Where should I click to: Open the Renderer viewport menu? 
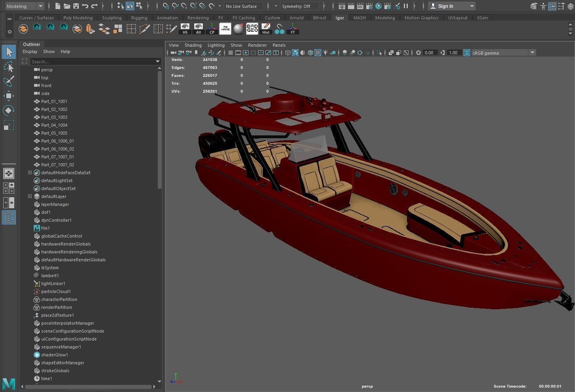pos(257,45)
